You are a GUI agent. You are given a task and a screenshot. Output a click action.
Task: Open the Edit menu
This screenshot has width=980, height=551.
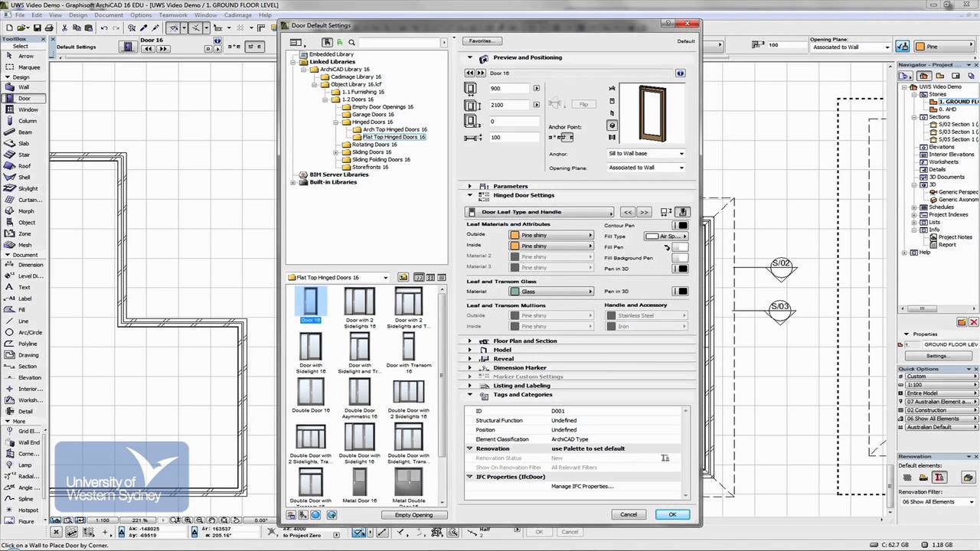point(37,15)
